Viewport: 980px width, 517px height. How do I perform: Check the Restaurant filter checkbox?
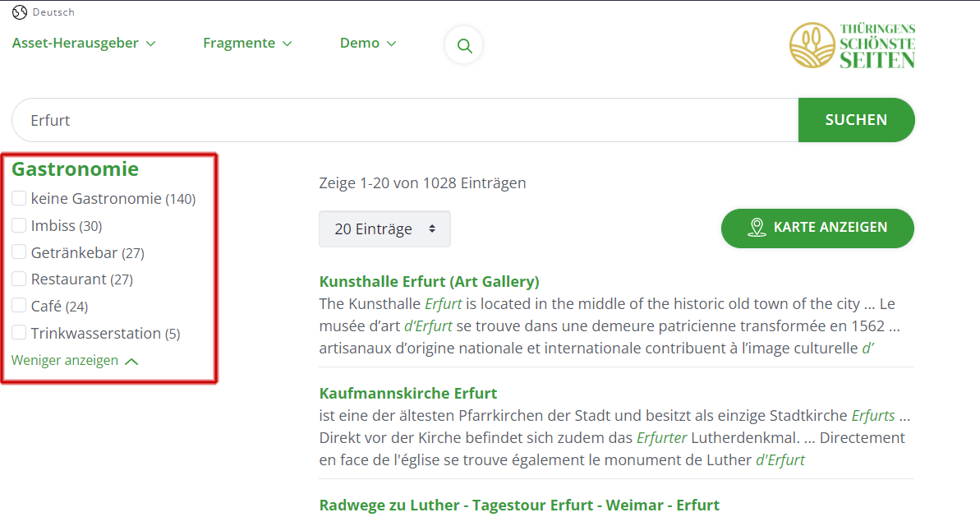[19, 279]
